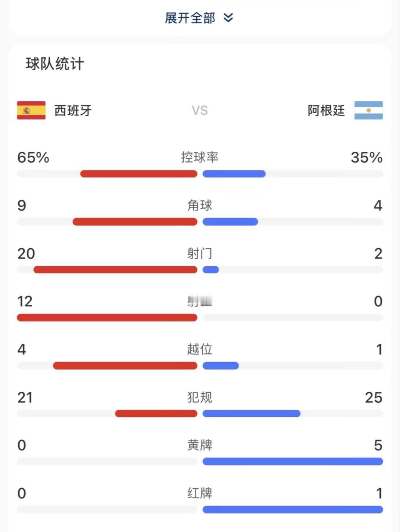This screenshot has height=532, width=400.
Task: Click the Spain flag icon
Action: coord(31,110)
